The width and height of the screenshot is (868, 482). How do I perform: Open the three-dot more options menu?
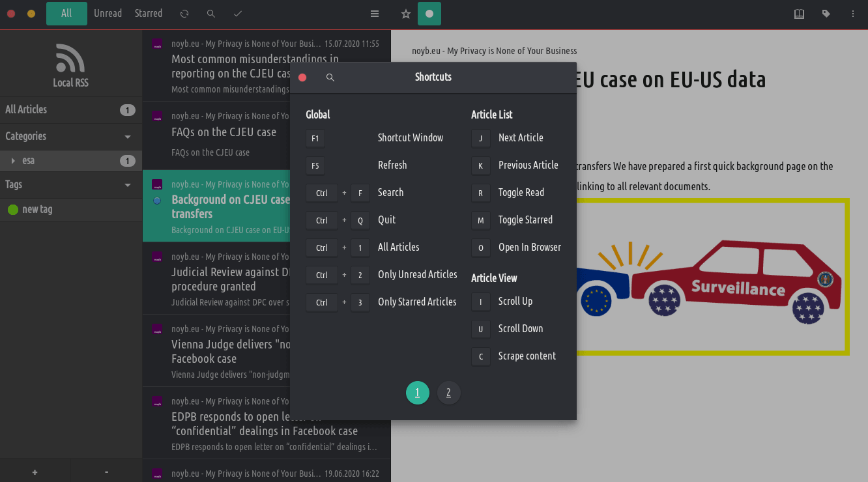point(853,14)
